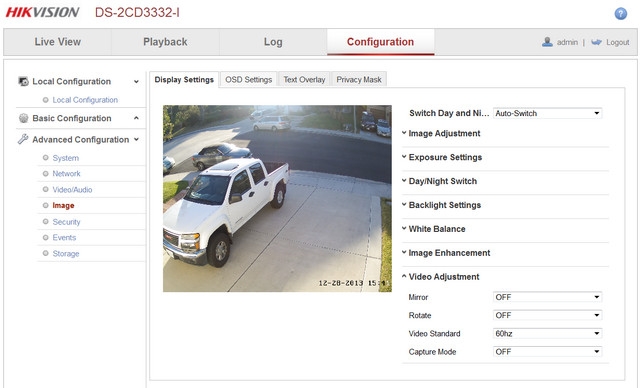640x388 pixels.
Task: Click bullet icon beside Storage
Action: (x=45, y=253)
